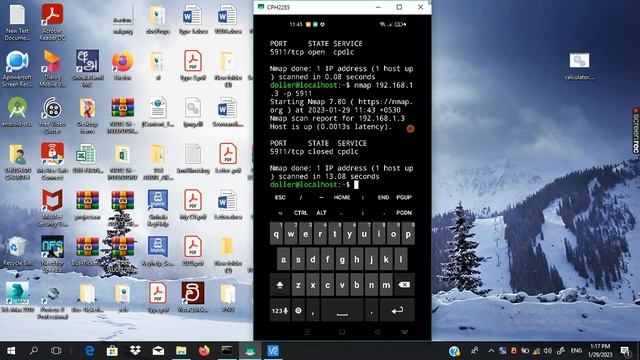Viewport: 640px width, 360px height.
Task: Open Acrobat Reader DC desktop shortcut
Action: [52, 22]
